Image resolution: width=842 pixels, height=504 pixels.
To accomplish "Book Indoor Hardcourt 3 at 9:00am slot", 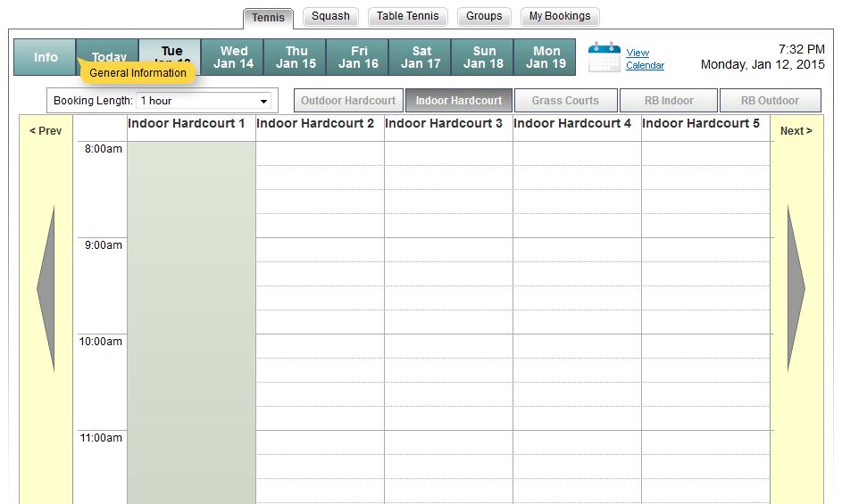I will tap(448, 250).
